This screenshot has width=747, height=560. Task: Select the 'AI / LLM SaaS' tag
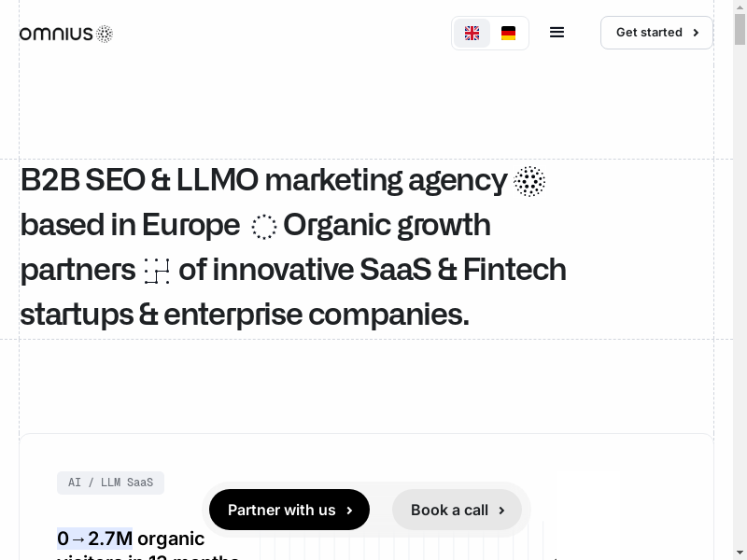110,483
